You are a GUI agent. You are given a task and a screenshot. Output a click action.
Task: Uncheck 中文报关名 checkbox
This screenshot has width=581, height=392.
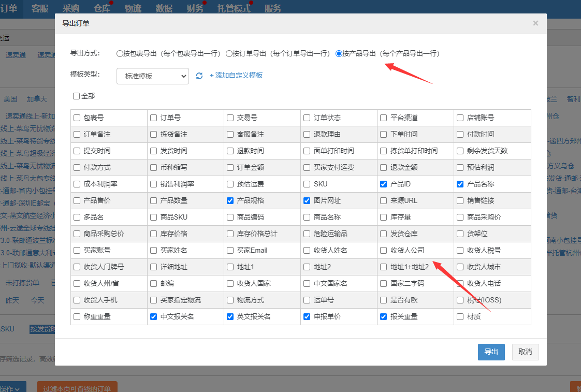[x=153, y=317]
